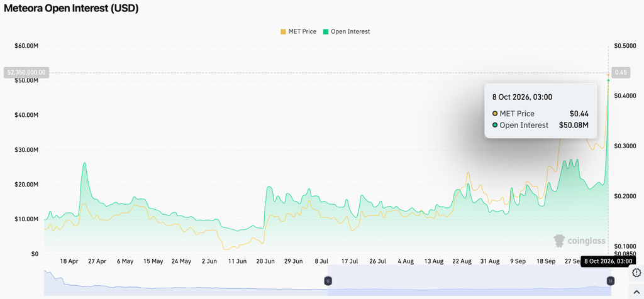Click the 26 Jul date label
Viewport: 644px width, 299px height.
377,261
